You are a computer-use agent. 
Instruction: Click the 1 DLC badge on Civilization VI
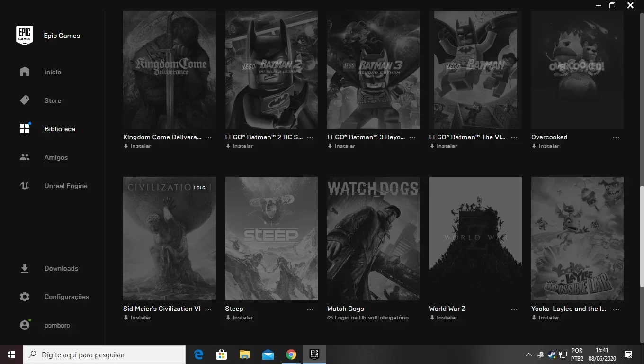click(199, 188)
